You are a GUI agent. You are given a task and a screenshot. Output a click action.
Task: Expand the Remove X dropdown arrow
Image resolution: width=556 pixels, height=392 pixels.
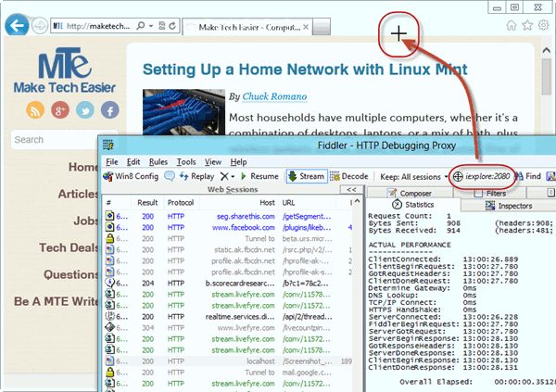233,176
